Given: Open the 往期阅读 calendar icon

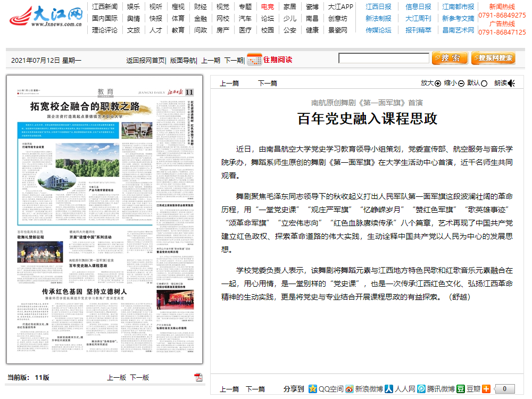Looking at the screenshot, I should pyautogui.click(x=254, y=60).
